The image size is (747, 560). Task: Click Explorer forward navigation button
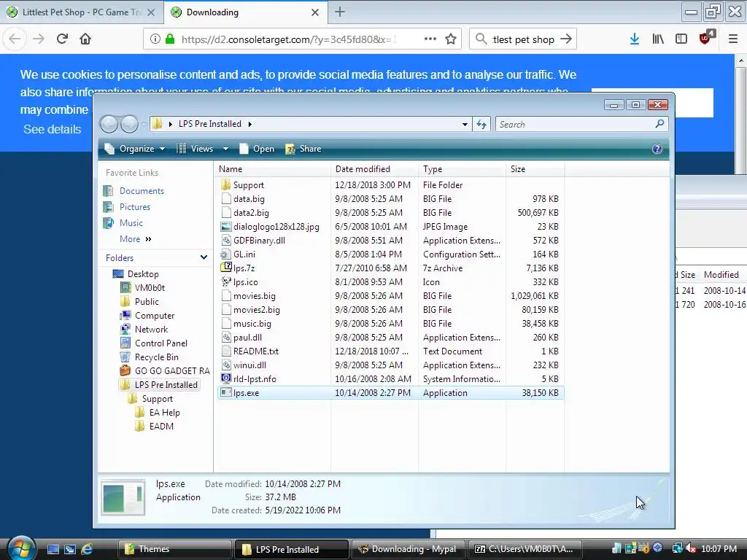(x=129, y=124)
